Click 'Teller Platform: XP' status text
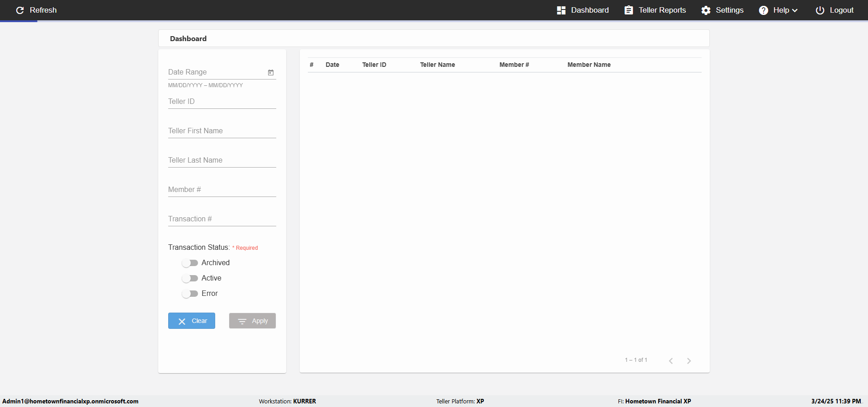This screenshot has width=868, height=407. (x=460, y=401)
